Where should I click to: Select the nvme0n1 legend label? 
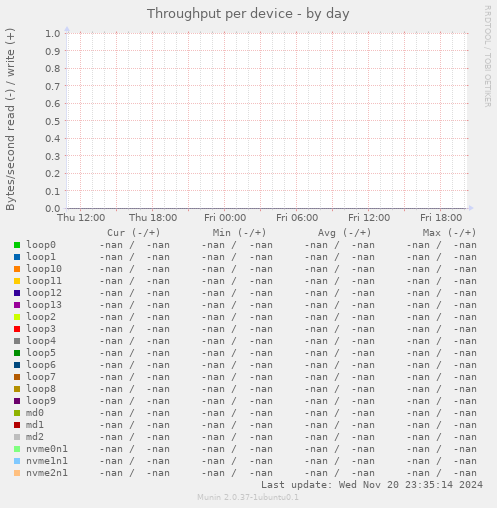point(47,449)
